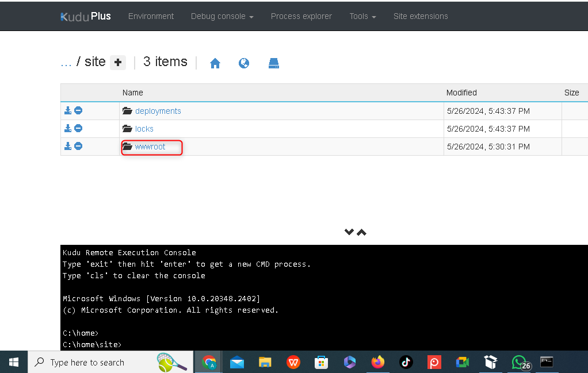Image resolution: width=588 pixels, height=373 pixels.
Task: Open TikTok from the taskbar
Action: (x=406, y=363)
